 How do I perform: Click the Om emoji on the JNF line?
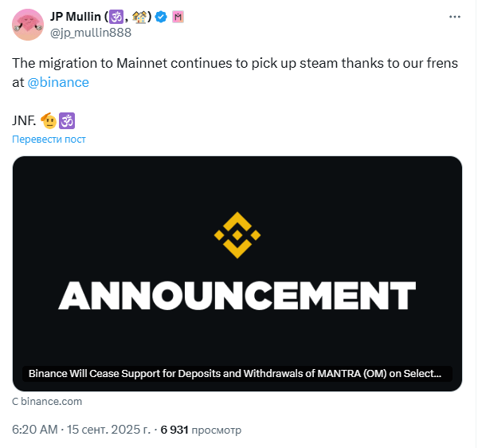(67, 120)
